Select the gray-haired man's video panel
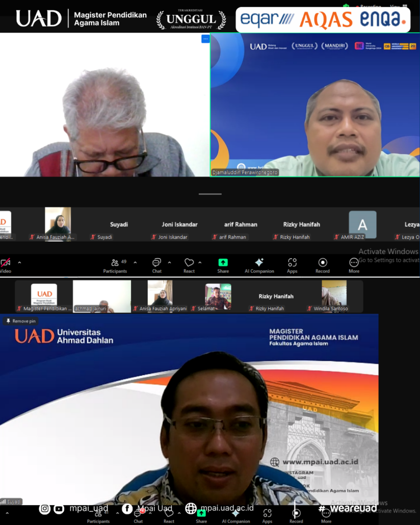The image size is (420, 525). click(104, 104)
